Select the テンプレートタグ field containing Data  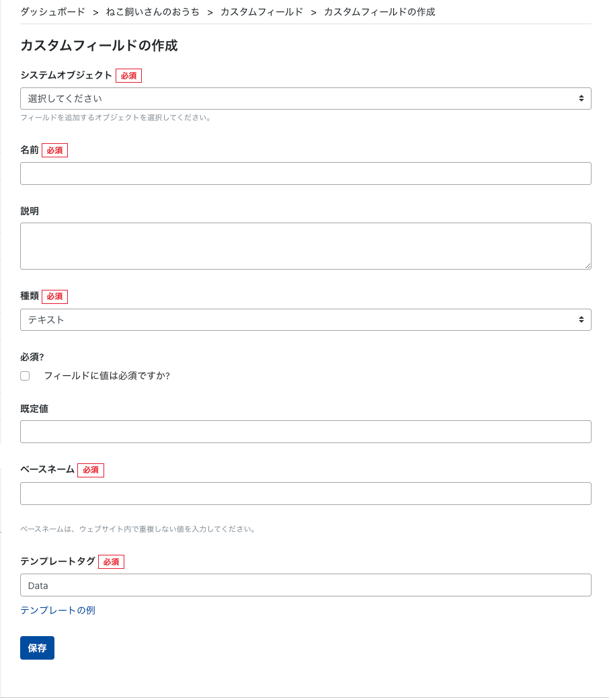305,585
